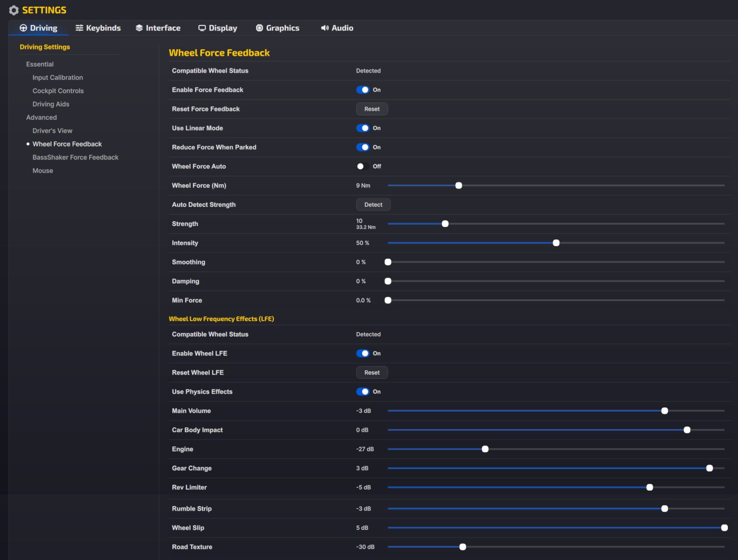Screen dimensions: 738x560
Task: Click the Engine LFE slider knob
Action: coord(485,449)
